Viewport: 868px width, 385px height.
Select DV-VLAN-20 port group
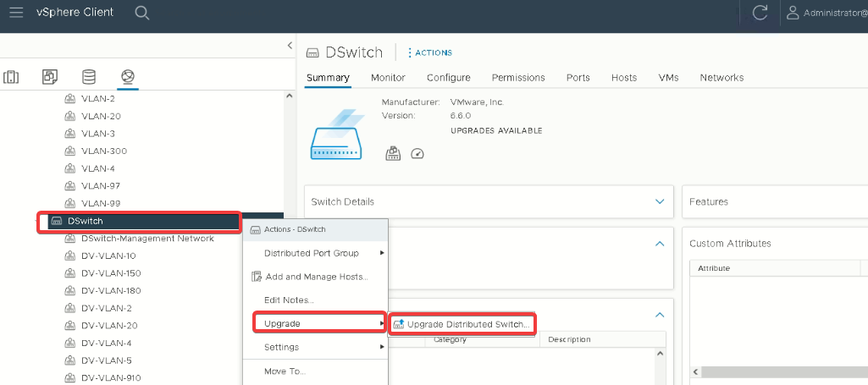(x=109, y=326)
